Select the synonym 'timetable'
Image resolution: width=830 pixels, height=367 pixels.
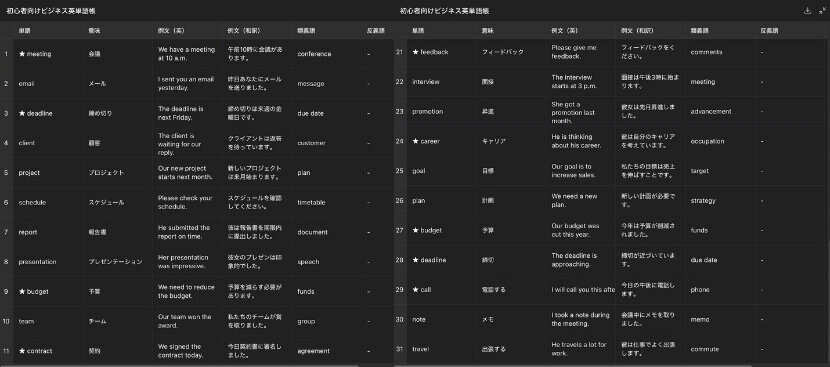[x=311, y=202]
